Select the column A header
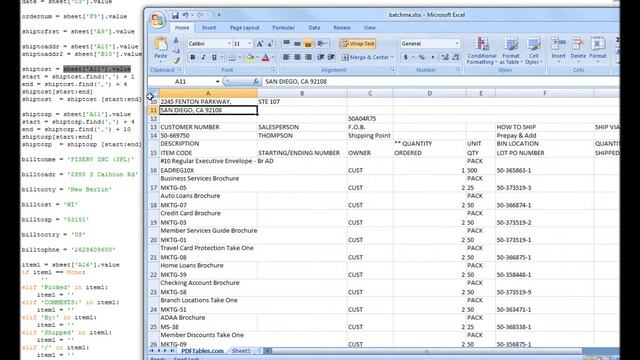Screen dimensions: 640x360 click(208, 93)
